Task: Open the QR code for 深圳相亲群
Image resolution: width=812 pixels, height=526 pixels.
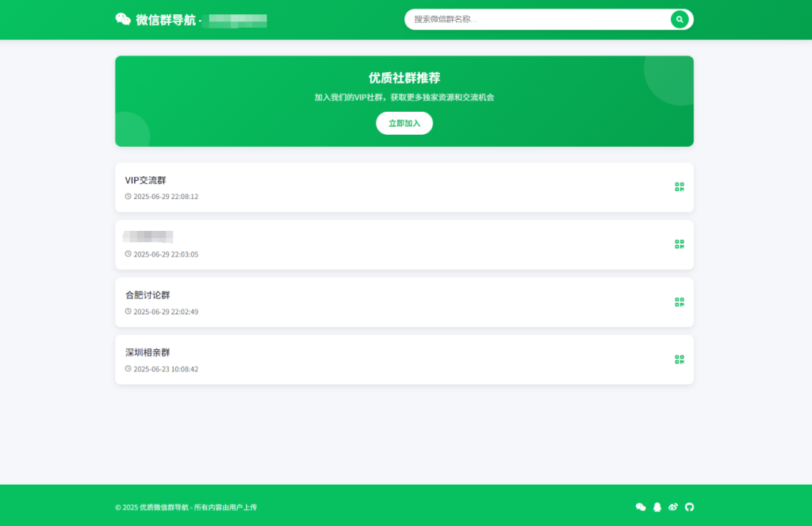Action: (679, 359)
